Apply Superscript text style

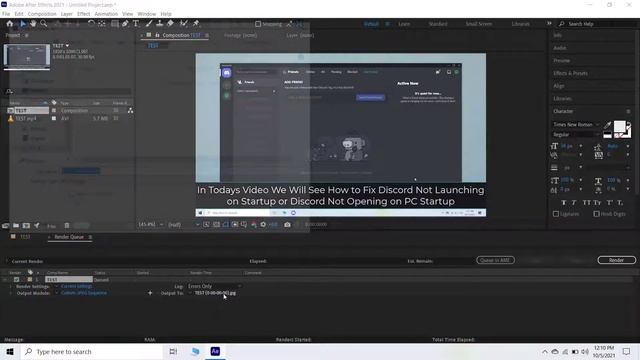(609, 202)
